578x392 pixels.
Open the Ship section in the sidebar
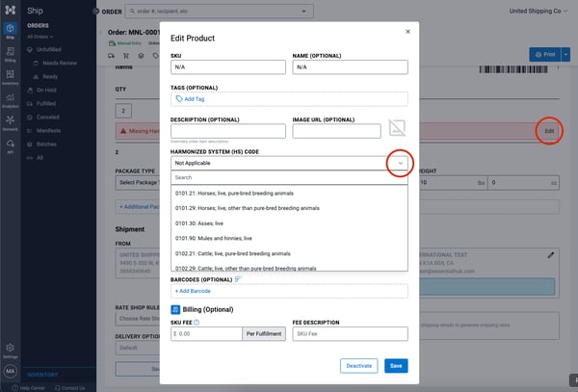(x=10, y=31)
